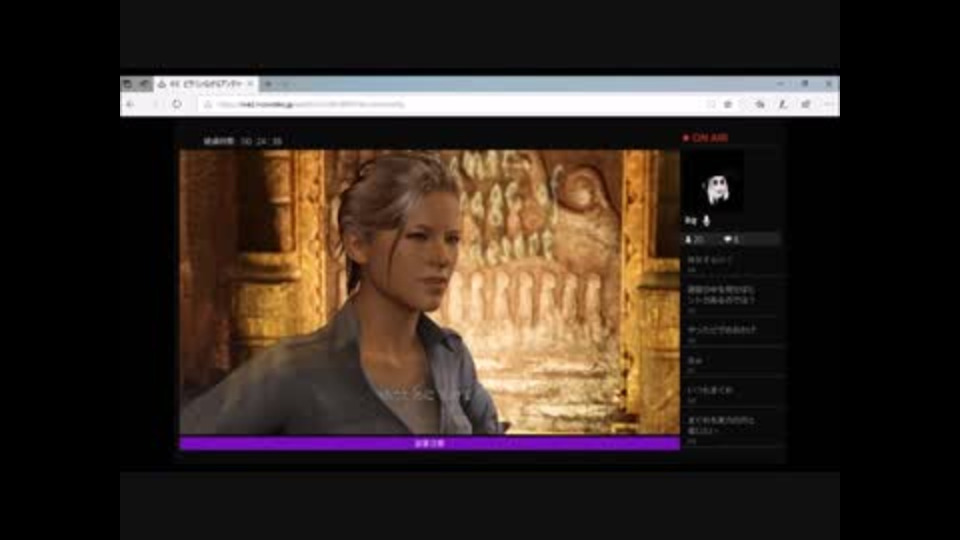Minimize the browser window
Image resolution: width=960 pixels, height=540 pixels.
coord(781,84)
